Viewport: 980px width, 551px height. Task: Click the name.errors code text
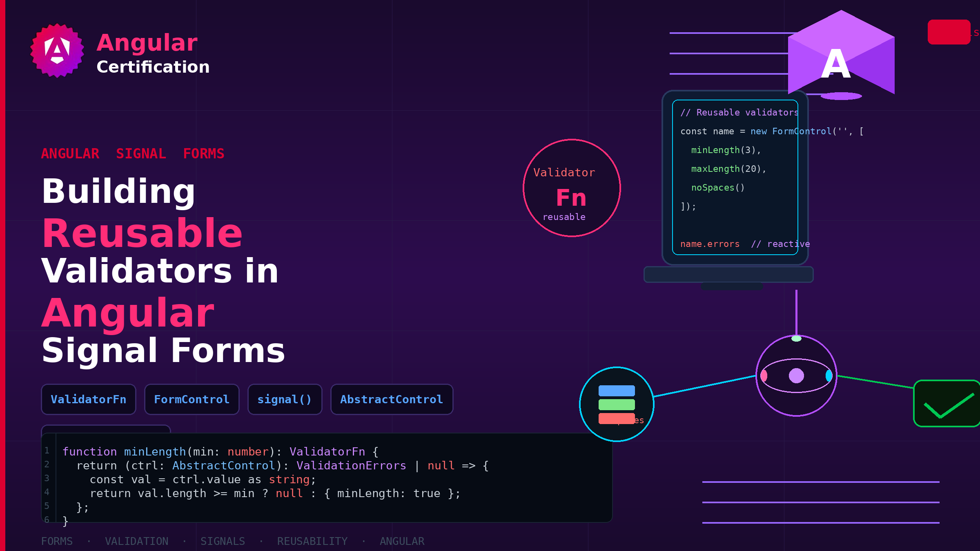click(x=710, y=244)
